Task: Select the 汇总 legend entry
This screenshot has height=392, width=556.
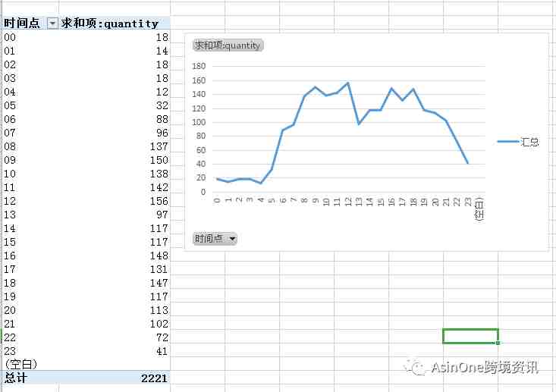Action: [x=518, y=142]
